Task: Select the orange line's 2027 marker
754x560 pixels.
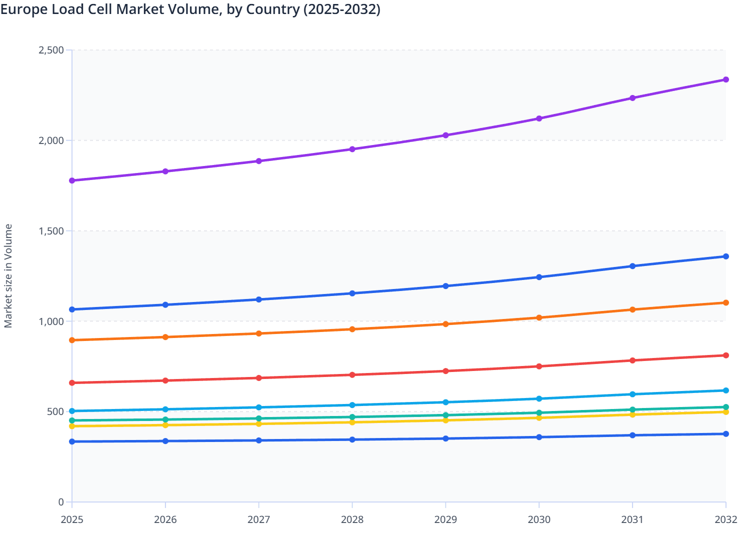Action: coord(259,332)
